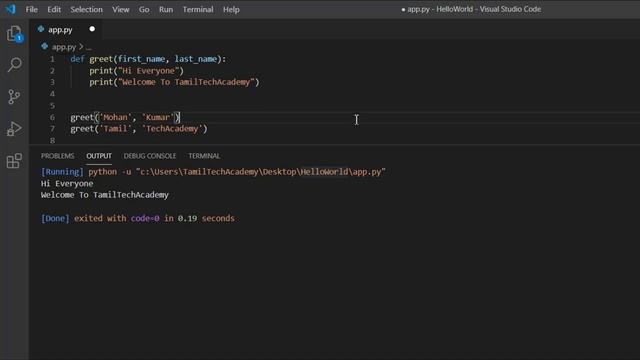This screenshot has width=640, height=360.
Task: Click line number 4 in the gutter
Action: (52, 94)
